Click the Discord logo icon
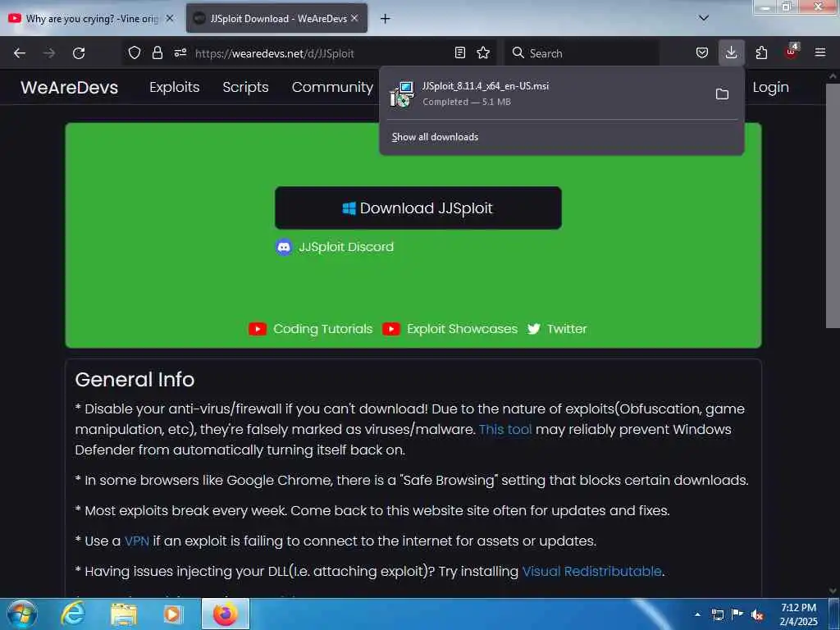 click(x=284, y=247)
